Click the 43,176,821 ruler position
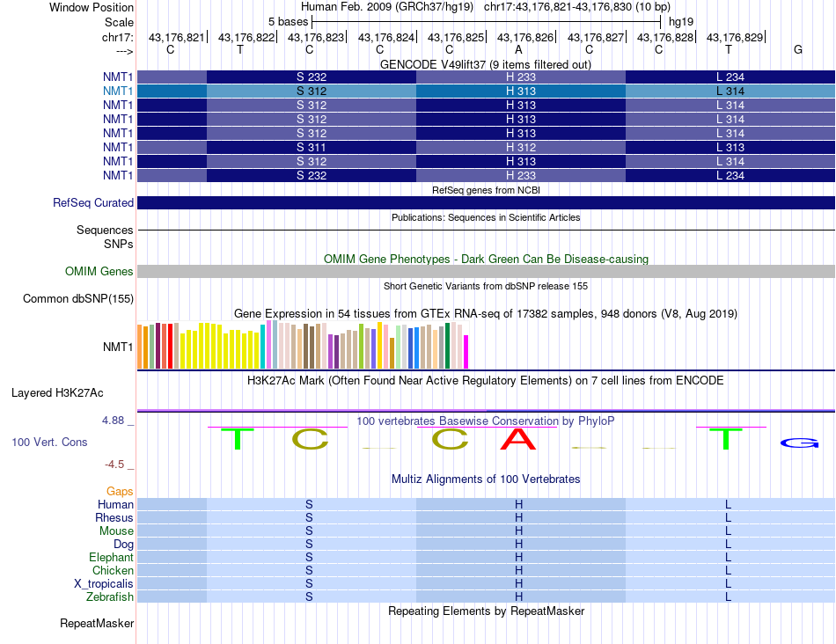Viewport: 836px width, 644px height. 177,37
